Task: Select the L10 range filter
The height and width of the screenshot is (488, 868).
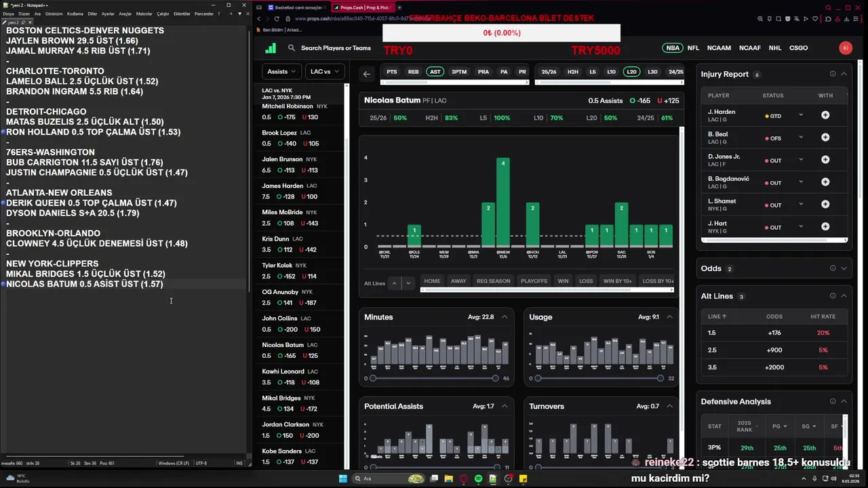Action: pos(611,72)
